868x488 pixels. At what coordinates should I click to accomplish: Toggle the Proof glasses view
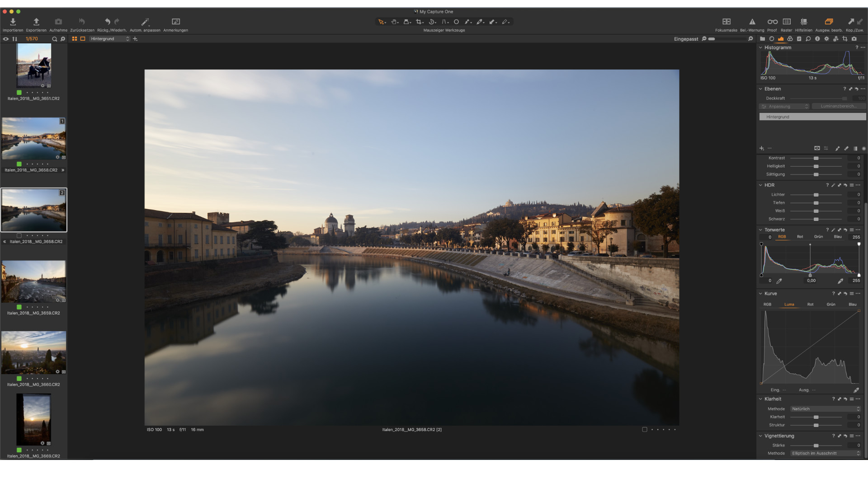(772, 22)
